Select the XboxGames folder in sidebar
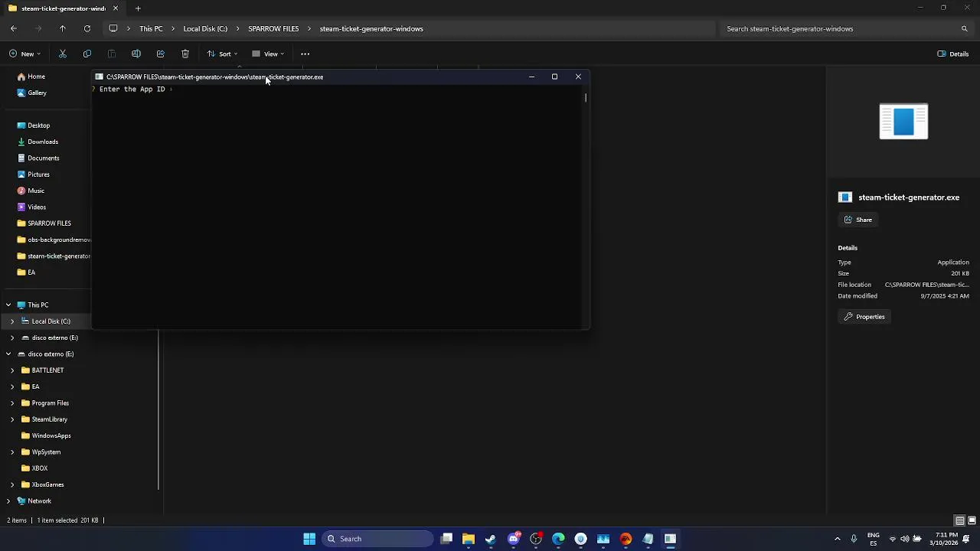 tap(47, 484)
